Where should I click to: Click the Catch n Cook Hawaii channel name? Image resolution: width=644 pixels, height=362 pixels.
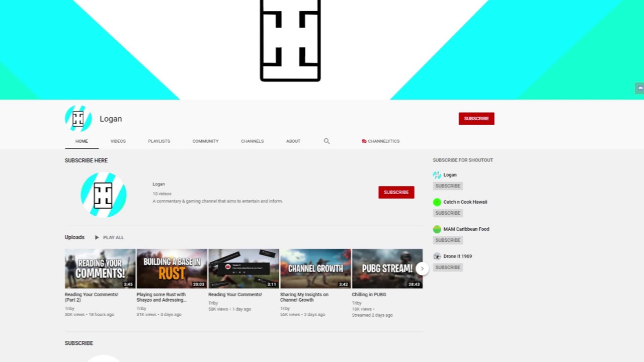point(465,202)
